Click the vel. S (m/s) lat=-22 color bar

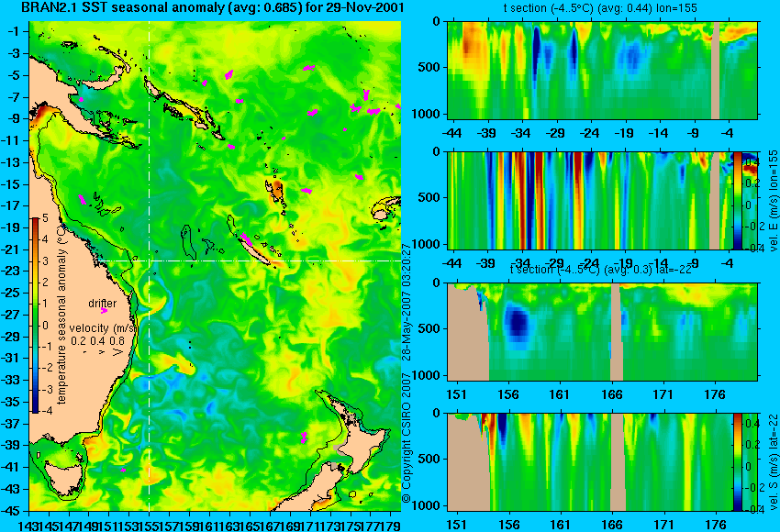pyautogui.click(x=737, y=462)
